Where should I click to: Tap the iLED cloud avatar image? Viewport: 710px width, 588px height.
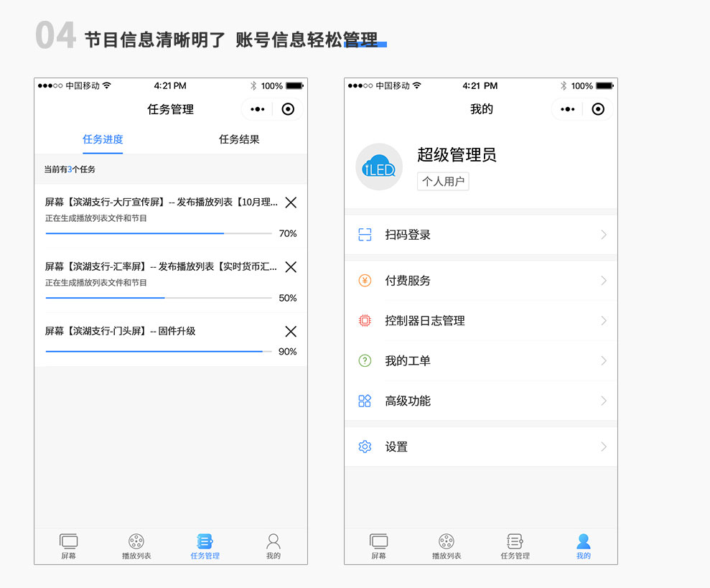point(379,166)
